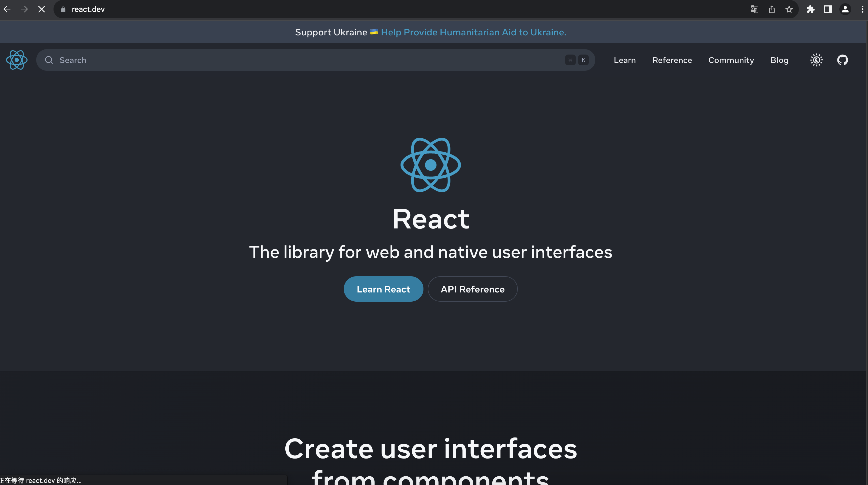Click the share page icon

pos(772,9)
